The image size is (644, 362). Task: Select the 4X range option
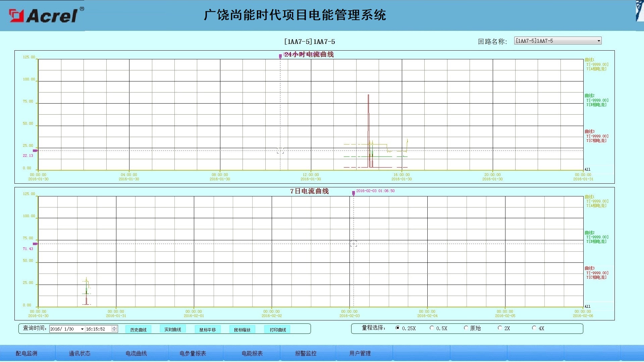(x=534, y=328)
